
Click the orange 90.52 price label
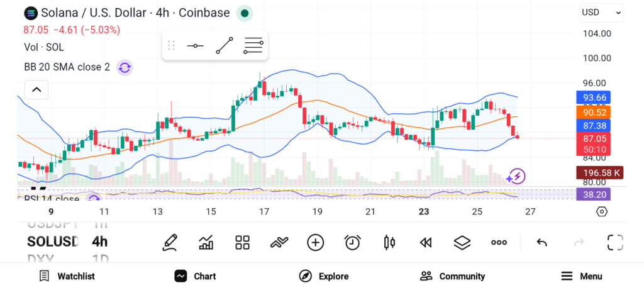coord(592,112)
